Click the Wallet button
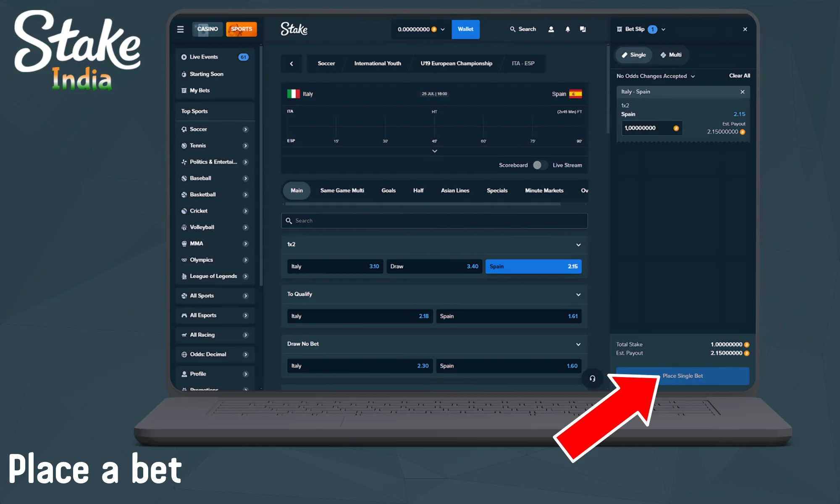This screenshot has width=840, height=504. 465,29
